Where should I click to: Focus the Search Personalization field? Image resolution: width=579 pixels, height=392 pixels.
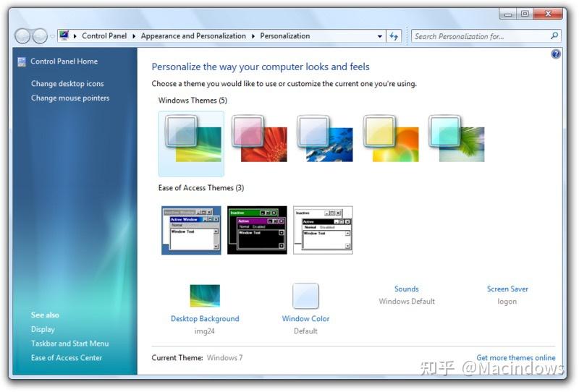point(486,36)
